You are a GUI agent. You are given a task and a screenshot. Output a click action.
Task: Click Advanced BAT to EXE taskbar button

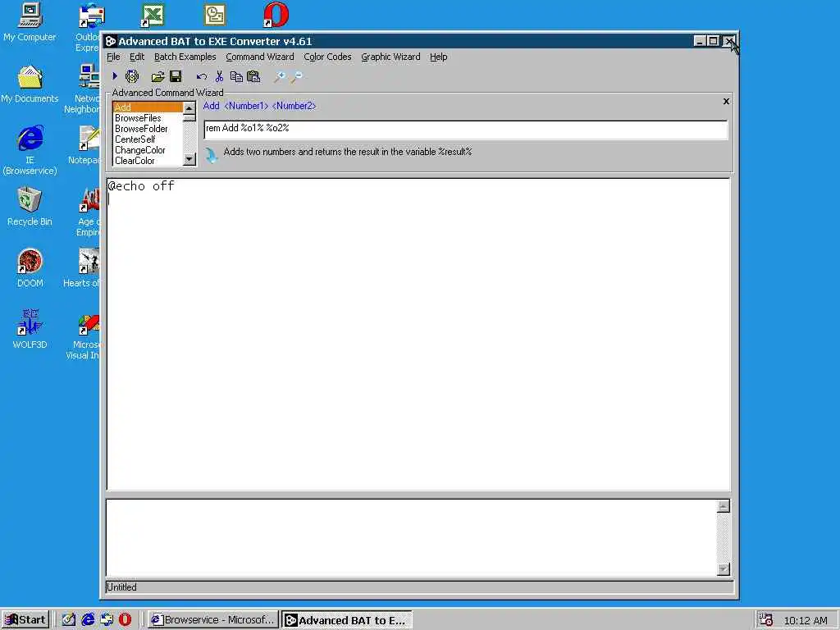pos(347,620)
